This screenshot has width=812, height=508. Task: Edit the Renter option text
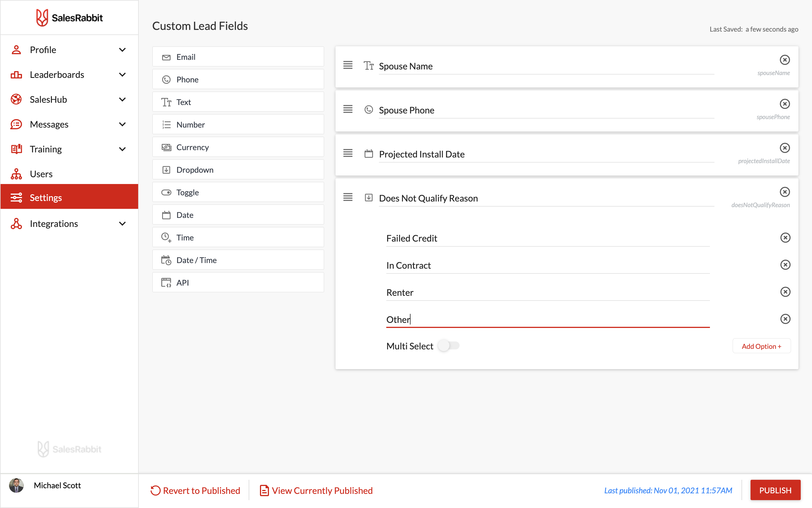coord(548,292)
